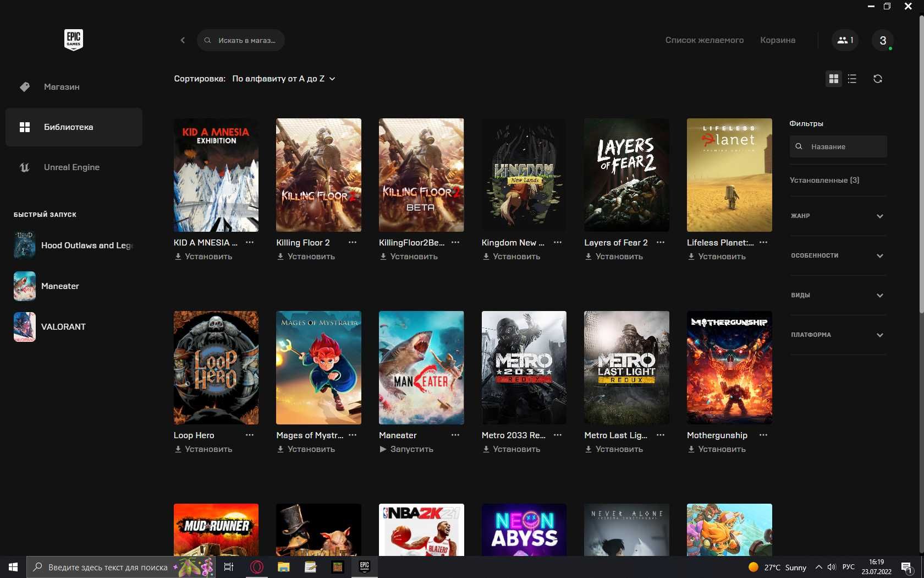924x578 pixels.
Task: Open options menu for Loop Hero
Action: [x=250, y=435]
